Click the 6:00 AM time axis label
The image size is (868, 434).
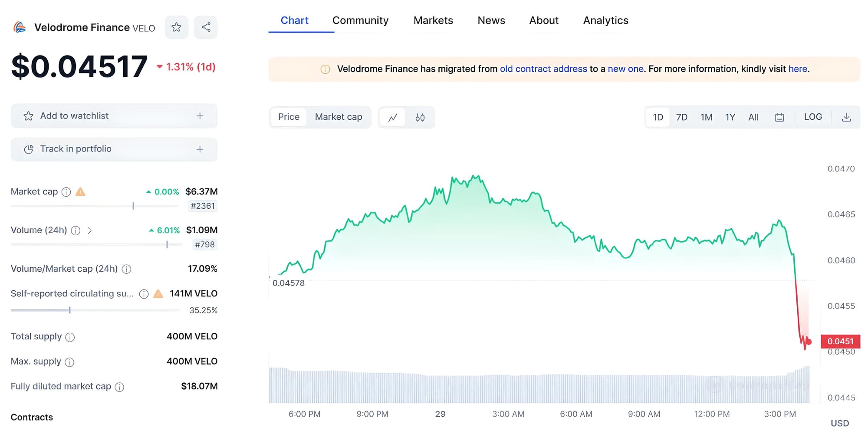[576, 414]
